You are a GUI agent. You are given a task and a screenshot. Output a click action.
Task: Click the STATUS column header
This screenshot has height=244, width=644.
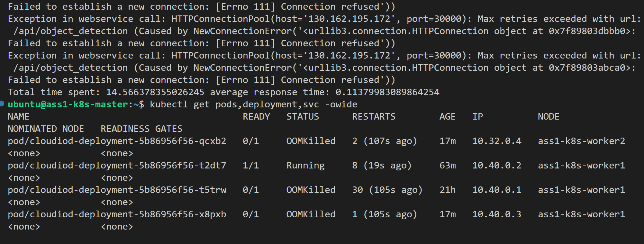pyautogui.click(x=303, y=117)
